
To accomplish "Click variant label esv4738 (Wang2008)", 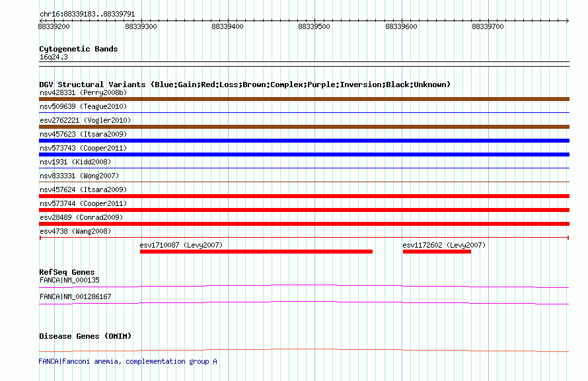I will [75, 231].
